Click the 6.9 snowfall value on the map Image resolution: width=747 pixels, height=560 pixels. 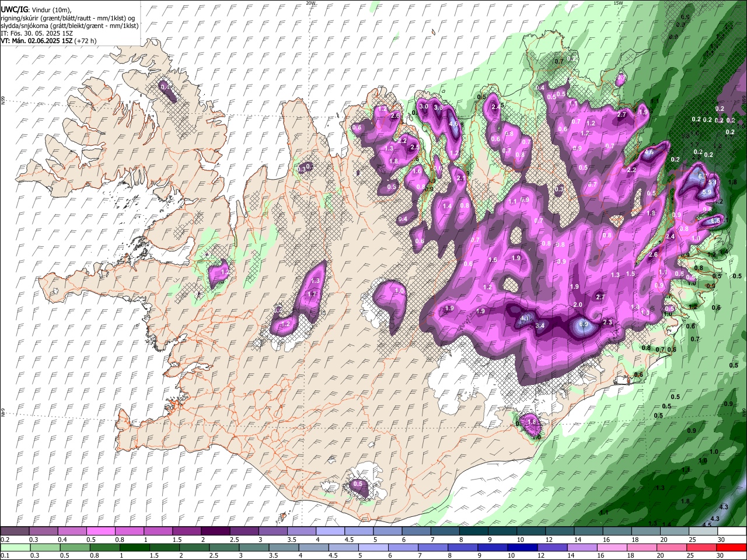[582, 323]
